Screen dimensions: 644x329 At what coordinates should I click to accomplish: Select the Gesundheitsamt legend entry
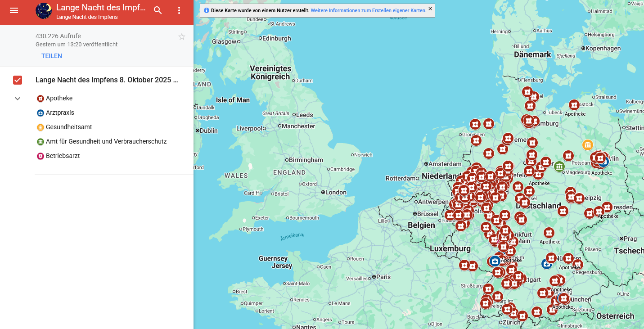[x=68, y=127]
